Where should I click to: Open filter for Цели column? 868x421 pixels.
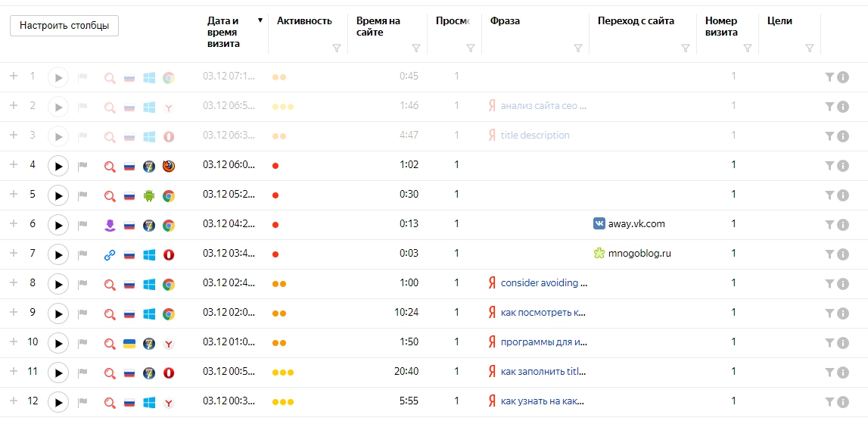(x=809, y=48)
